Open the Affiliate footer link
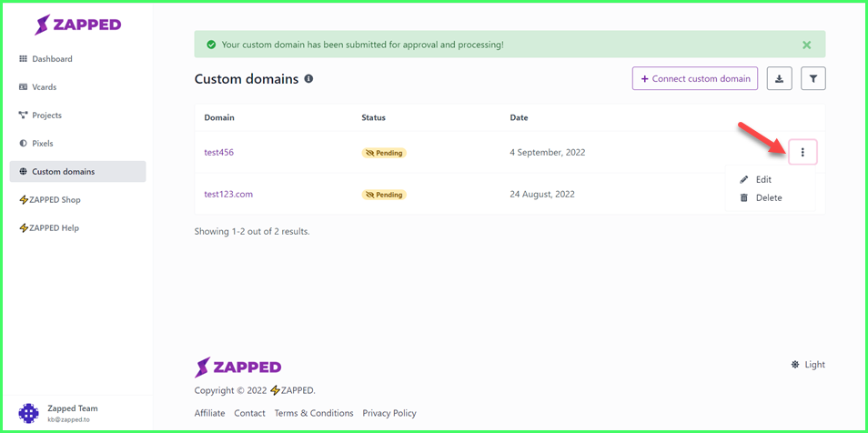The height and width of the screenshot is (433, 868). (x=210, y=413)
